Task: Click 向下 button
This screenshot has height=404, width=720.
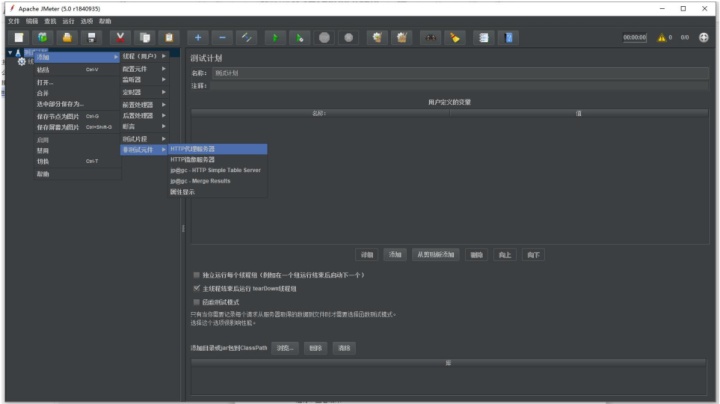Action: click(533, 255)
